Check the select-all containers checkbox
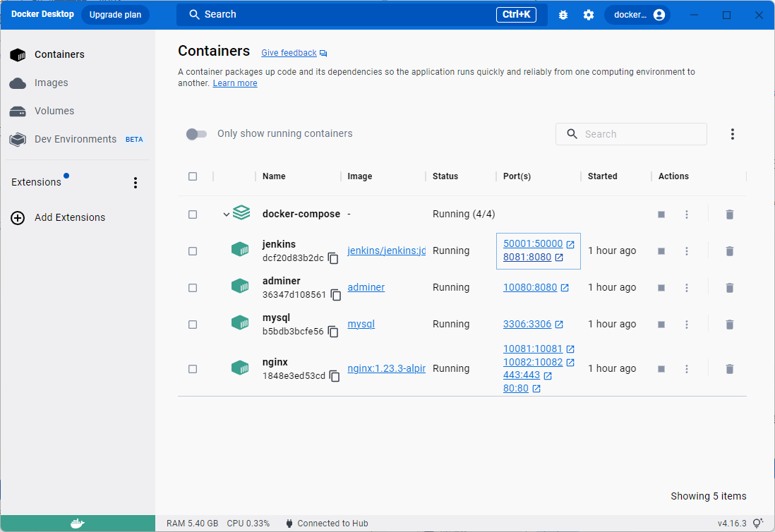775x532 pixels. 193,176
